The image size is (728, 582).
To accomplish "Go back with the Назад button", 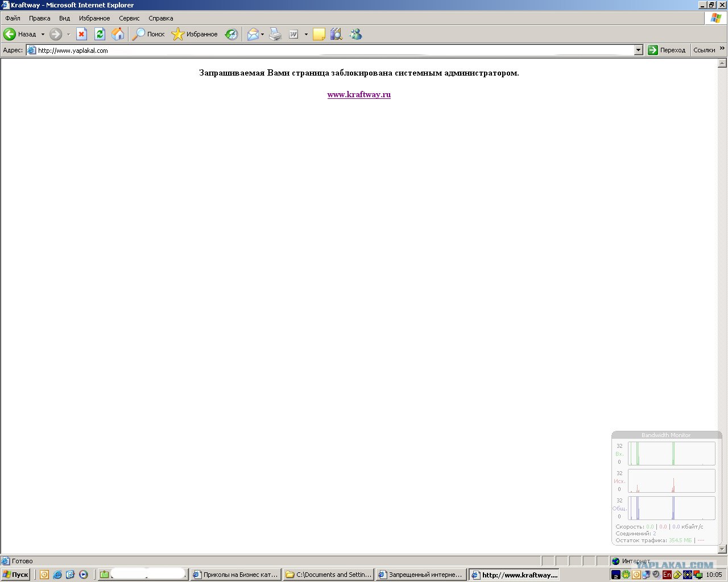I will (x=20, y=34).
